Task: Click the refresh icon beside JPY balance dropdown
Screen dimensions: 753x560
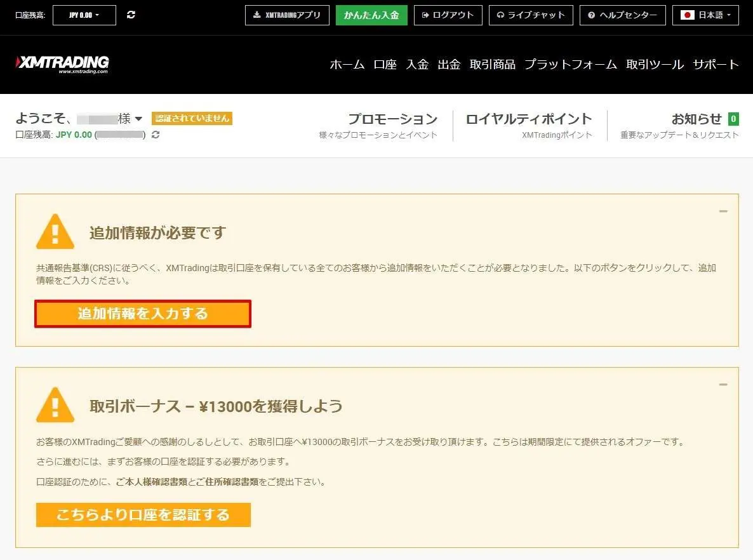Action: 131,15
